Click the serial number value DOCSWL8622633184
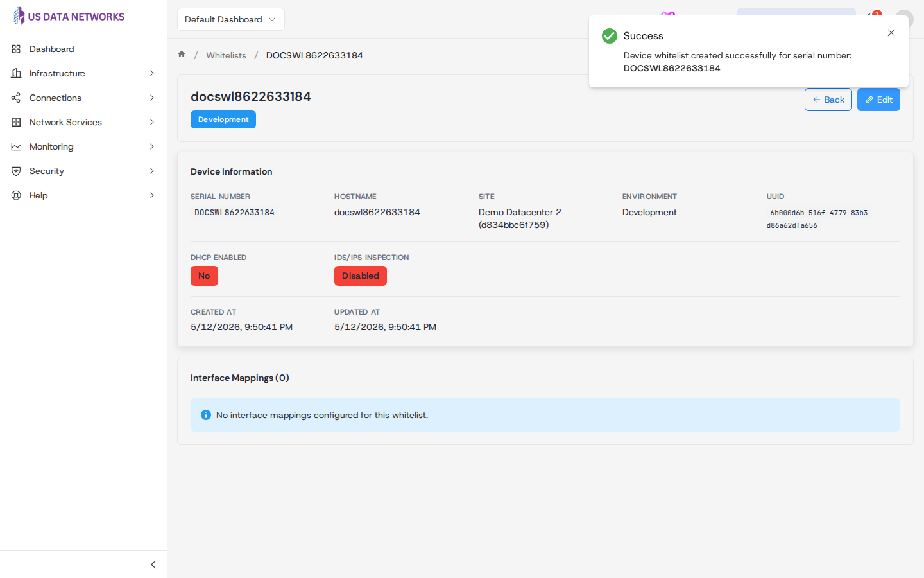 (x=234, y=213)
